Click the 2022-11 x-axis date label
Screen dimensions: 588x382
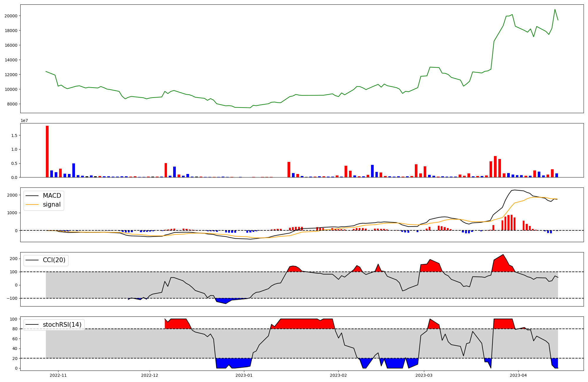click(58, 375)
